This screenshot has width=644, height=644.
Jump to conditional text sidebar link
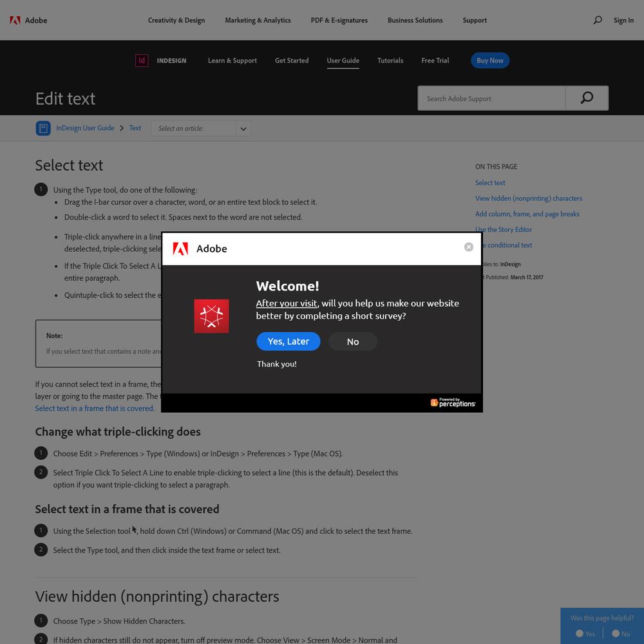(507, 245)
